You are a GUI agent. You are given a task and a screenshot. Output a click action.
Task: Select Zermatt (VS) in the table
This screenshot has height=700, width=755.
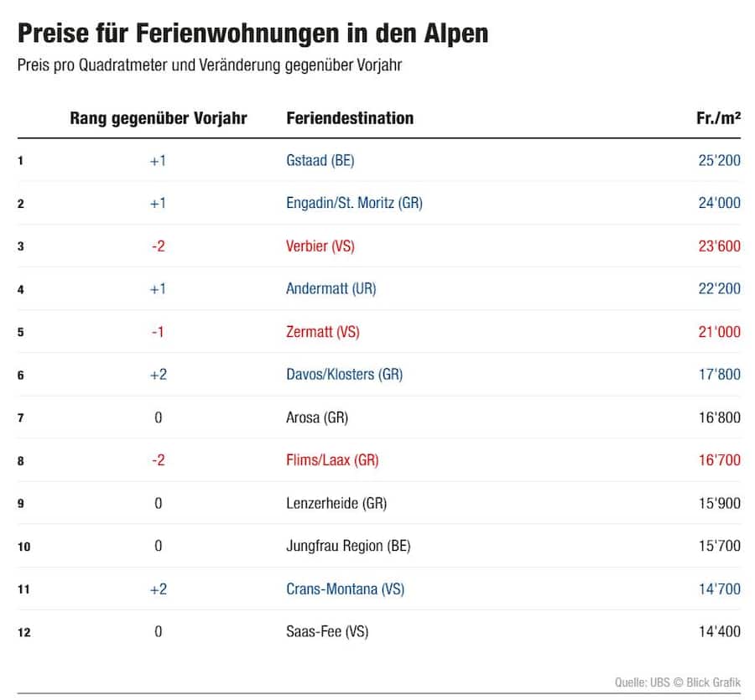(x=323, y=331)
